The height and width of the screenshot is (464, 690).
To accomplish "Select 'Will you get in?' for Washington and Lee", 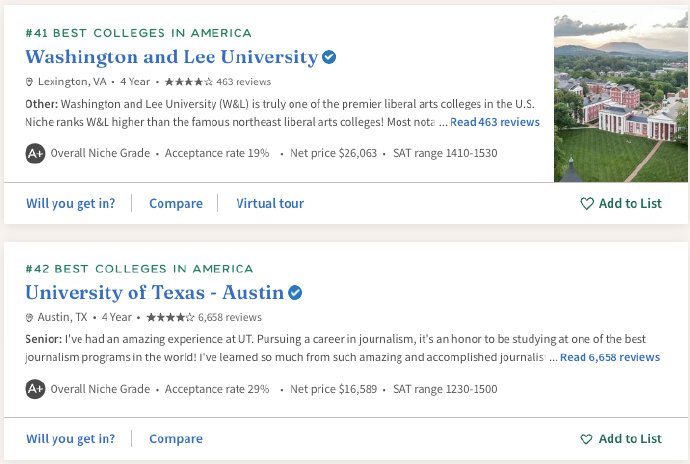I will [x=70, y=203].
